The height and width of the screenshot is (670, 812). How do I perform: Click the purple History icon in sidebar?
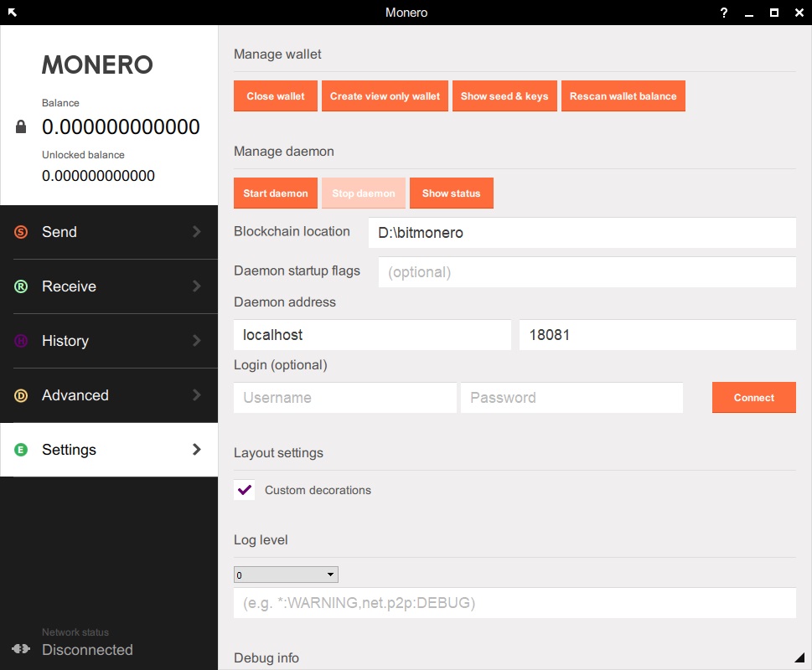(x=21, y=340)
